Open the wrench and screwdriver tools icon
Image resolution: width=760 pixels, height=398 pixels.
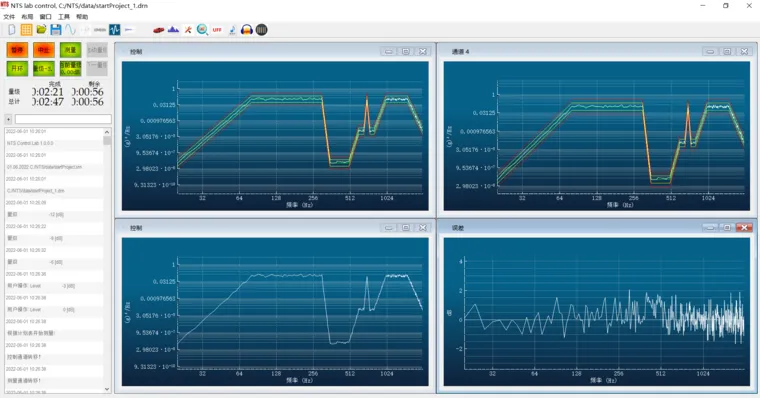(188, 30)
